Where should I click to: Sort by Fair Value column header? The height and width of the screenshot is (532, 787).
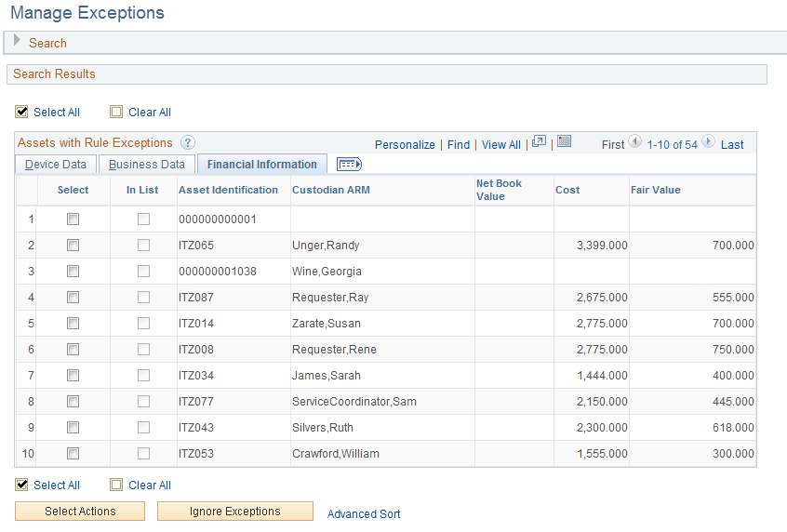tap(656, 190)
